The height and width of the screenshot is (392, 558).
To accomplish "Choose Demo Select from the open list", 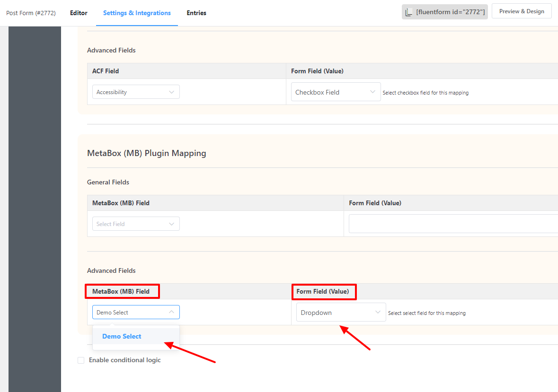I will pyautogui.click(x=122, y=337).
